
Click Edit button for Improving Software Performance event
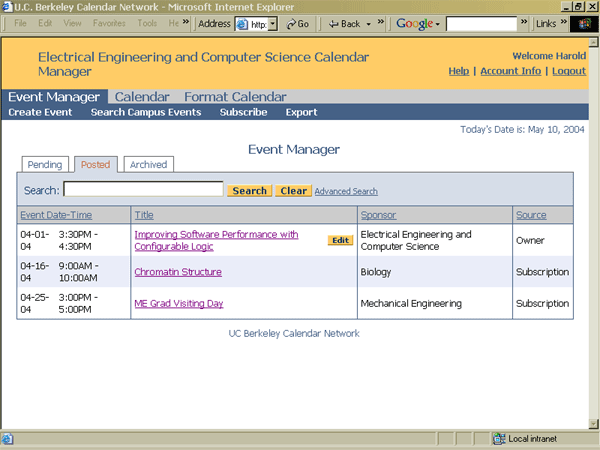(x=340, y=240)
